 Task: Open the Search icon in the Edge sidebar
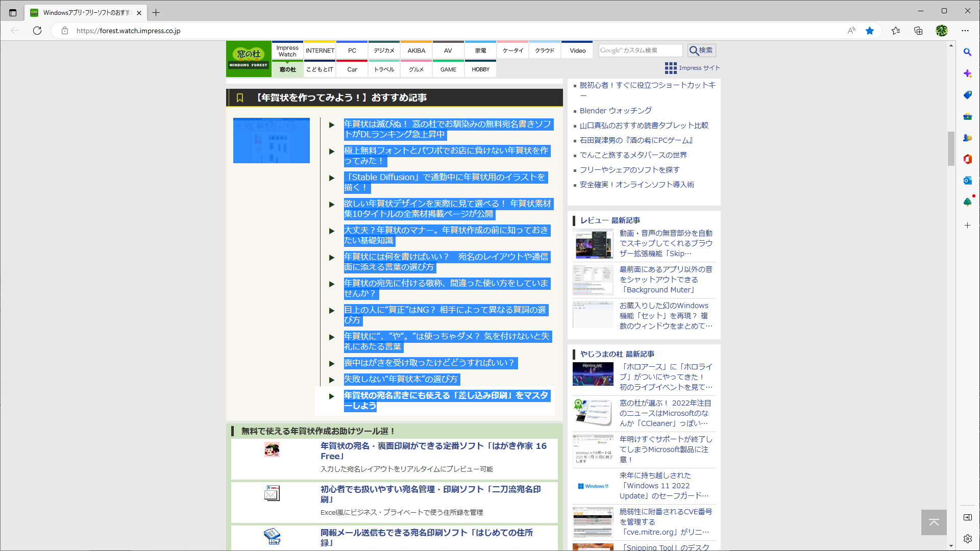point(967,52)
